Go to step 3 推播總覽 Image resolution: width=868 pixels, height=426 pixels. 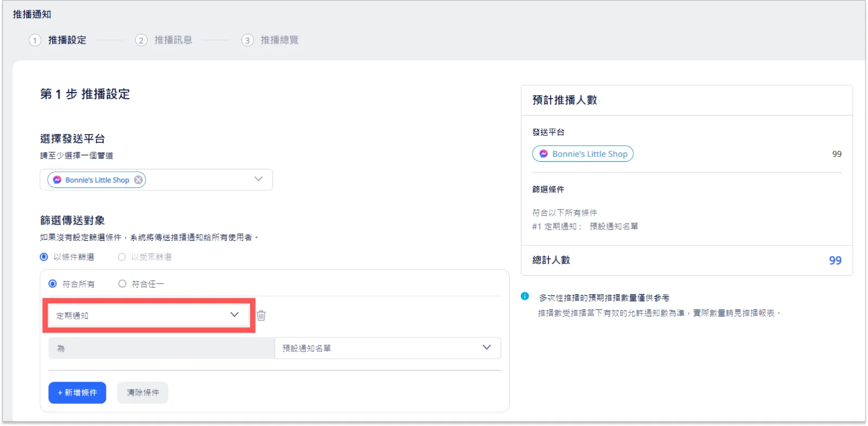tap(270, 40)
